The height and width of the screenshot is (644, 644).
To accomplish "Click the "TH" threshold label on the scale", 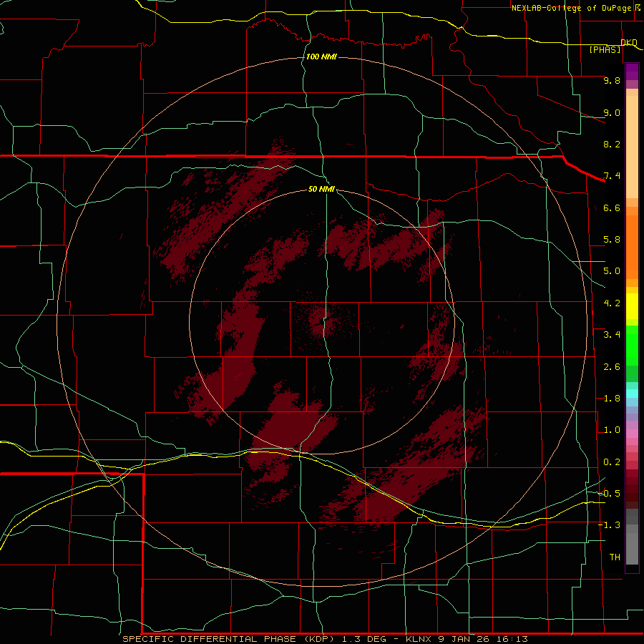I will (615, 557).
